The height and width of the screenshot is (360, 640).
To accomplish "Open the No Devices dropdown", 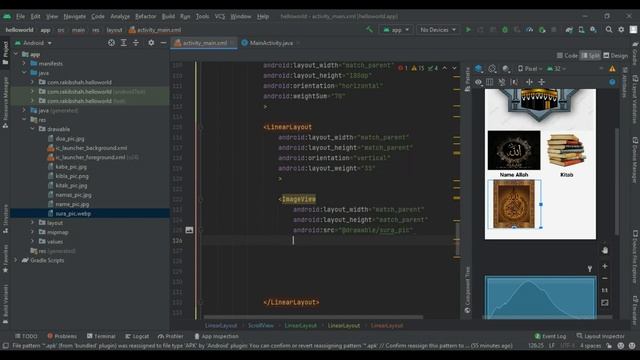I will click(x=438, y=30).
